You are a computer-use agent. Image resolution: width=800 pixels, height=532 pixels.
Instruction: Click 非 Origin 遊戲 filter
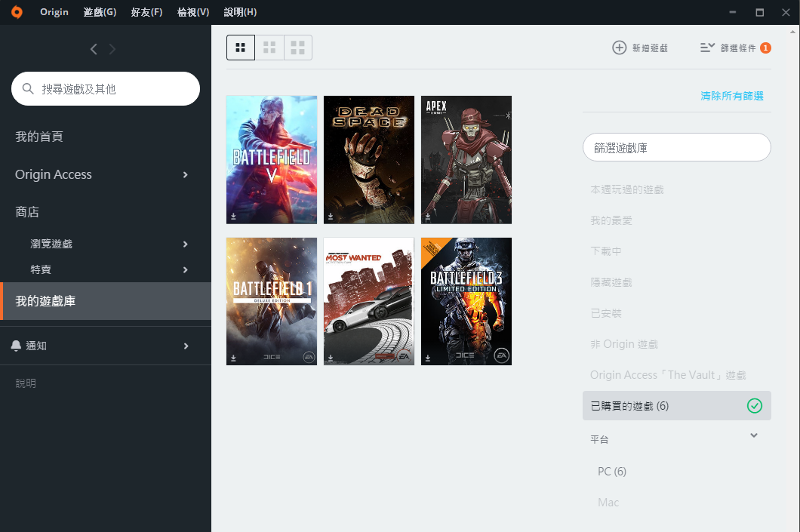(x=624, y=344)
